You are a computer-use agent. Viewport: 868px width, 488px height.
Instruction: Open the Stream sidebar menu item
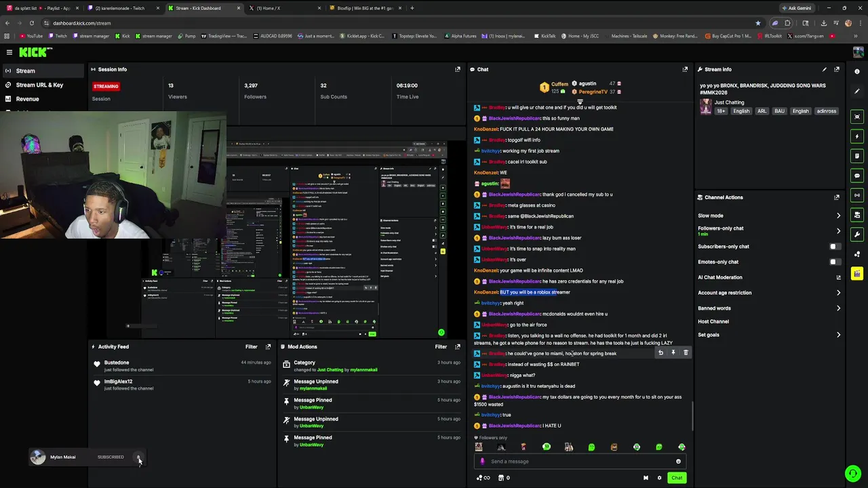point(42,70)
